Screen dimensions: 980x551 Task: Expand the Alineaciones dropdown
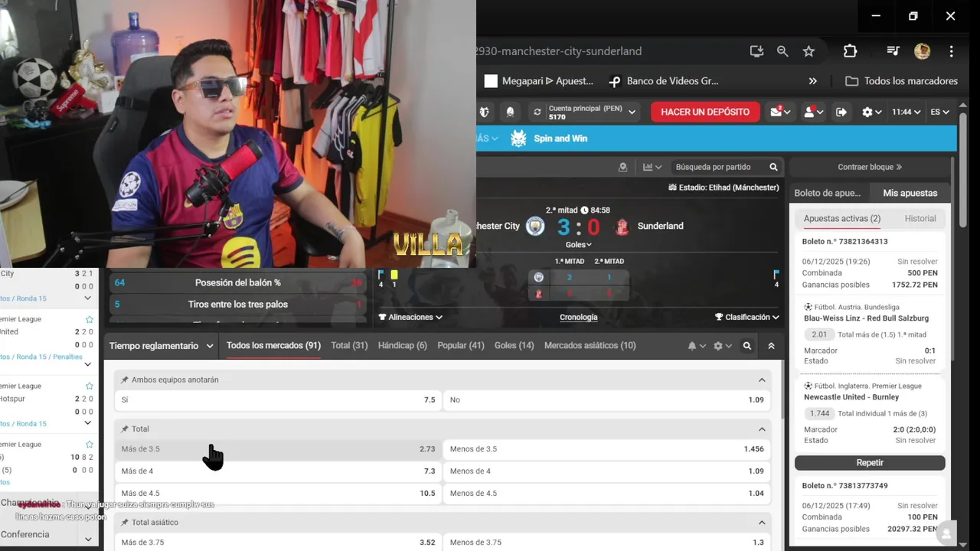point(410,317)
